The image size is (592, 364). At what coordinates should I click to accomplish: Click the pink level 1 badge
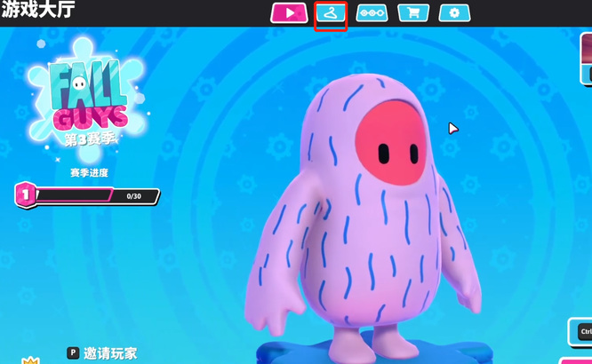pyautogui.click(x=26, y=194)
